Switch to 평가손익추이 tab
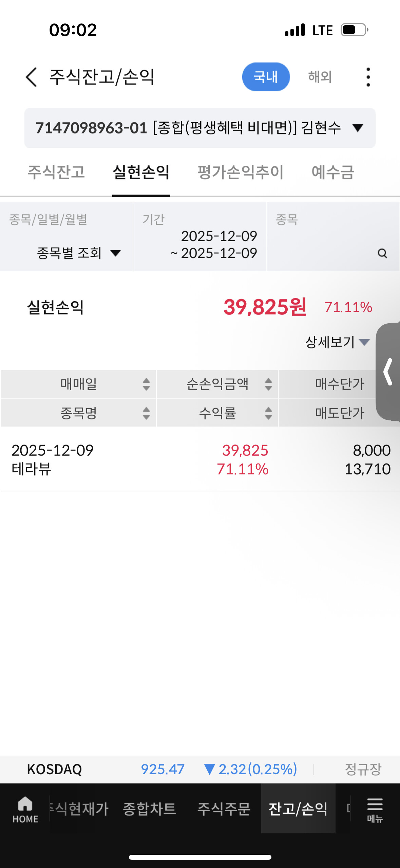This screenshot has width=400, height=868. click(240, 172)
